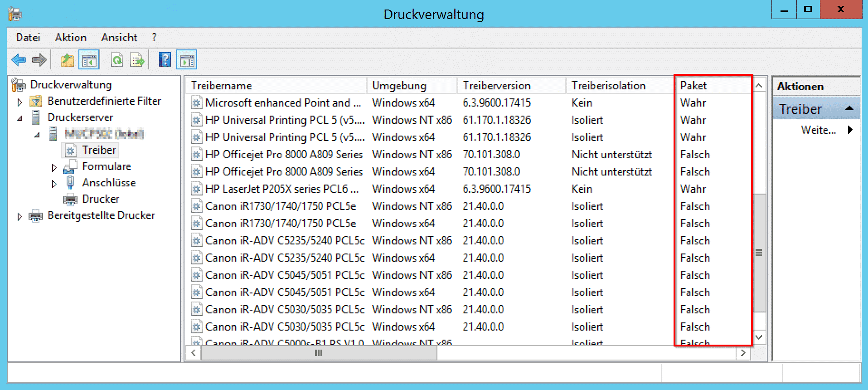Select Microsoft enhanced Point and ... driver row
Image resolution: width=868 pixels, height=390 pixels.
tap(469, 103)
